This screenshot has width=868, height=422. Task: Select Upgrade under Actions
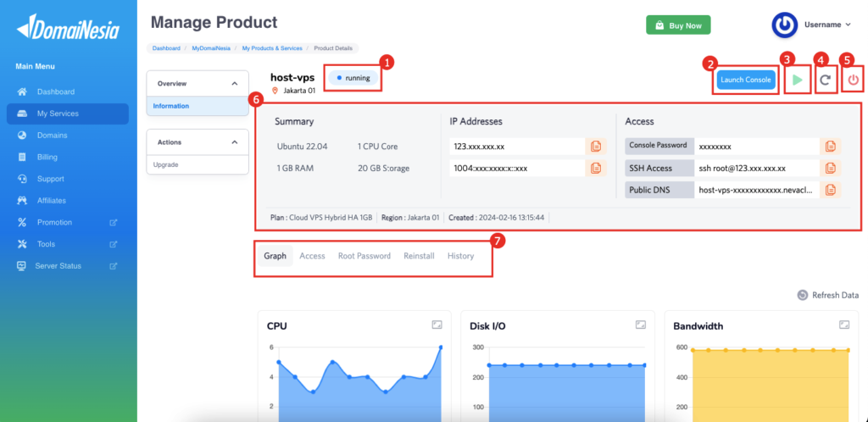(198, 165)
